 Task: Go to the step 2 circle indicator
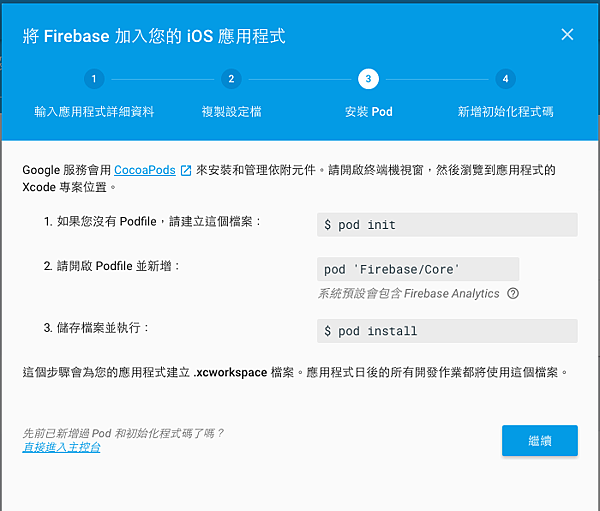pos(231,79)
